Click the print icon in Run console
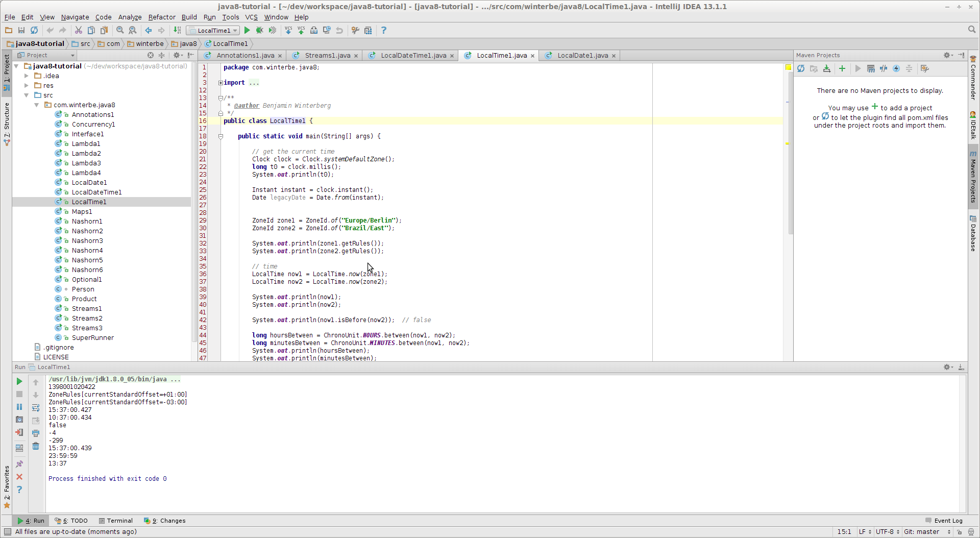This screenshot has width=980, height=538. pyautogui.click(x=36, y=433)
